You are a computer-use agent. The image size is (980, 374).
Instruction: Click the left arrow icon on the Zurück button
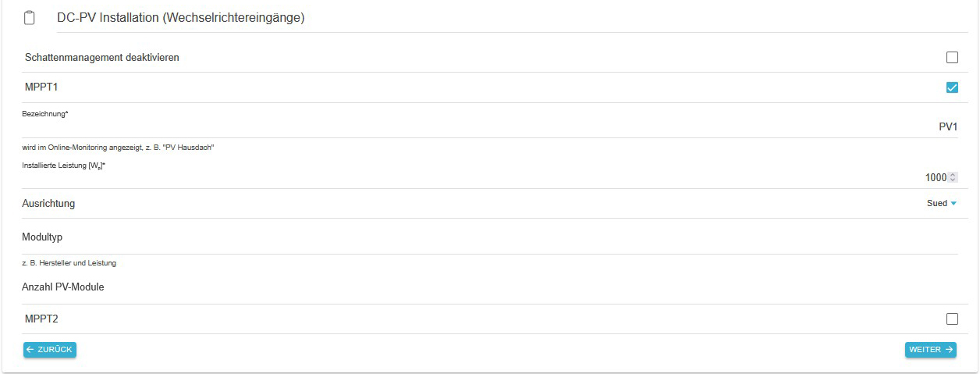tap(30, 350)
